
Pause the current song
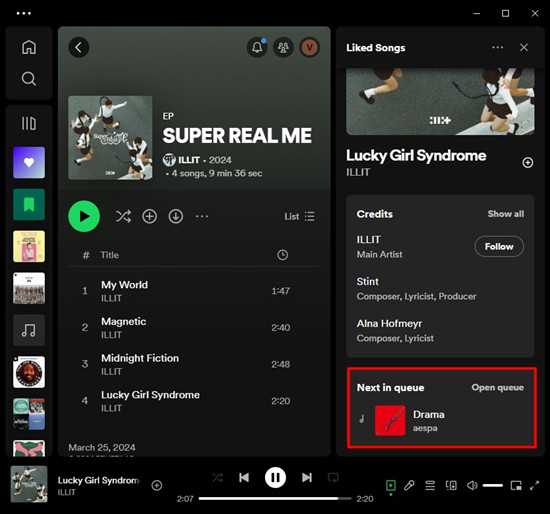pyautogui.click(x=275, y=478)
